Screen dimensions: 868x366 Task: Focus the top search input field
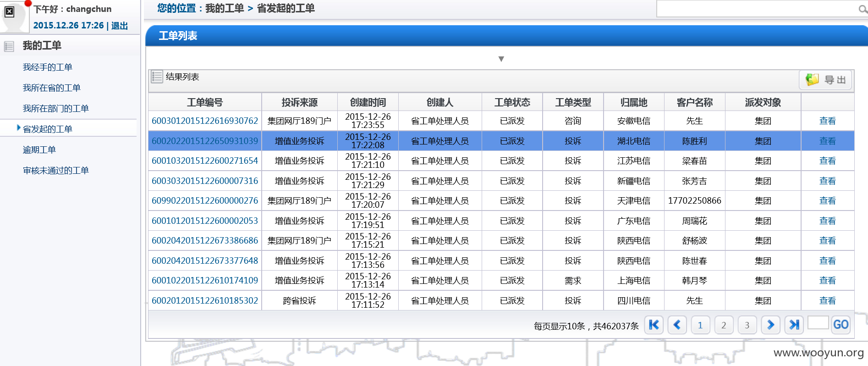[758, 9]
